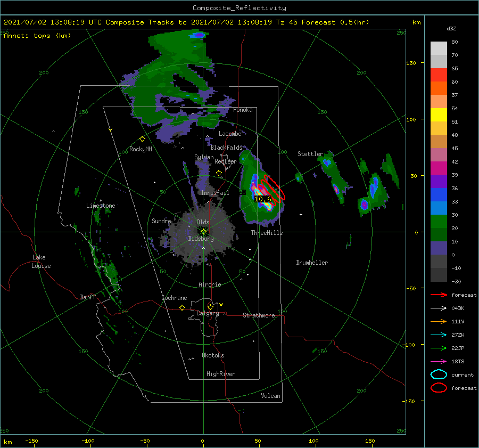Screen dimensions: 479x448
Task: Click the RedDeer city label
Action: point(226,161)
